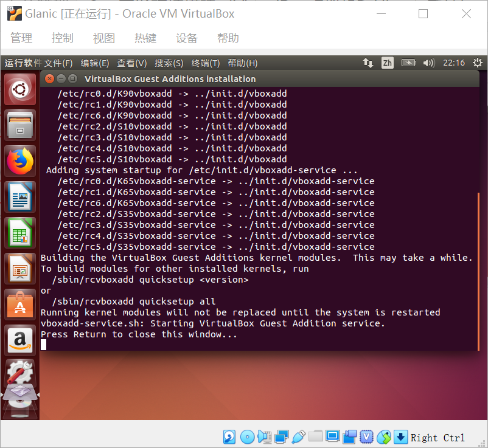The image size is (488, 448).
Task: Close the Guest Additions installation terminal window
Action: 49,78
